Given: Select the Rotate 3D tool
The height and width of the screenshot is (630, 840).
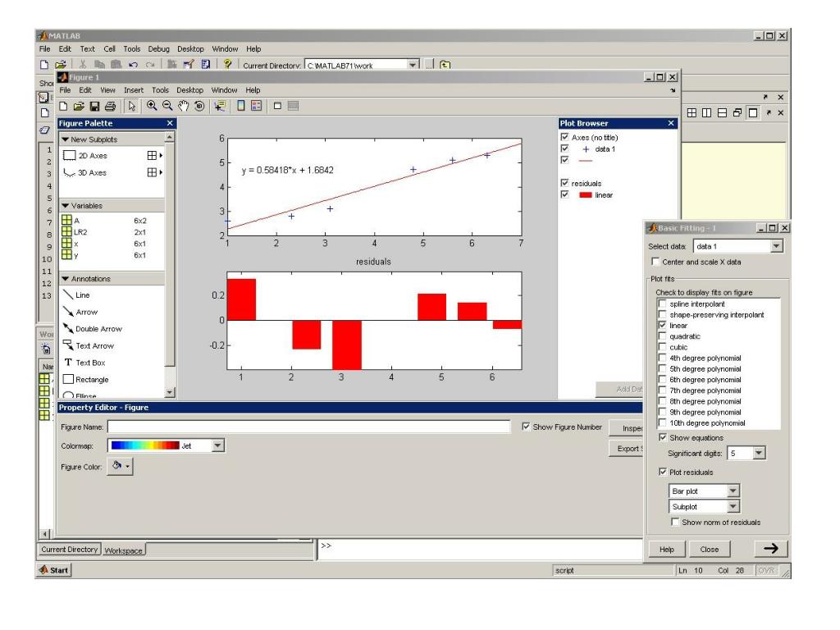Looking at the screenshot, I should tap(199, 106).
